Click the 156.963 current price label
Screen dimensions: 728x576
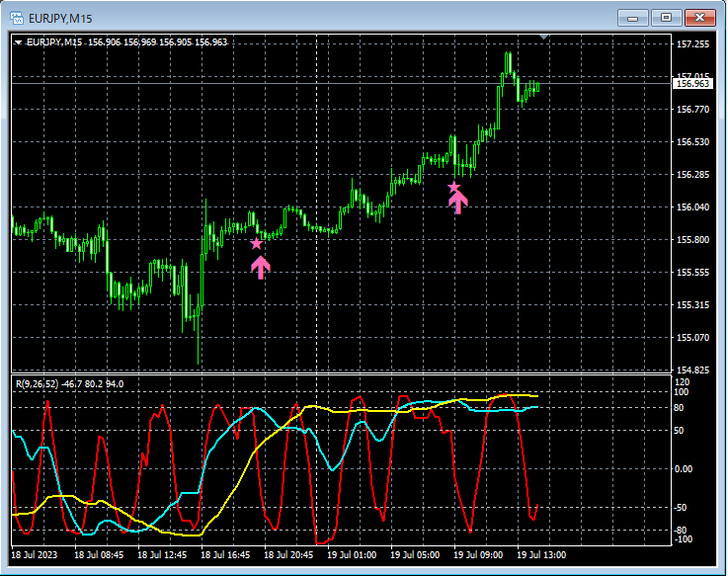click(x=692, y=84)
